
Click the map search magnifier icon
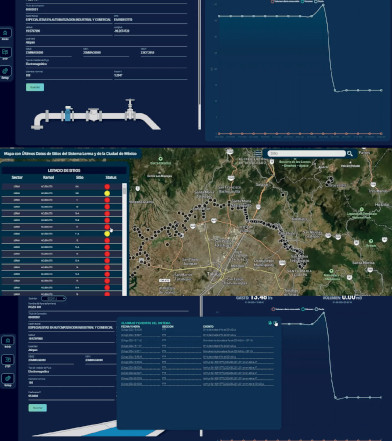pos(350,153)
